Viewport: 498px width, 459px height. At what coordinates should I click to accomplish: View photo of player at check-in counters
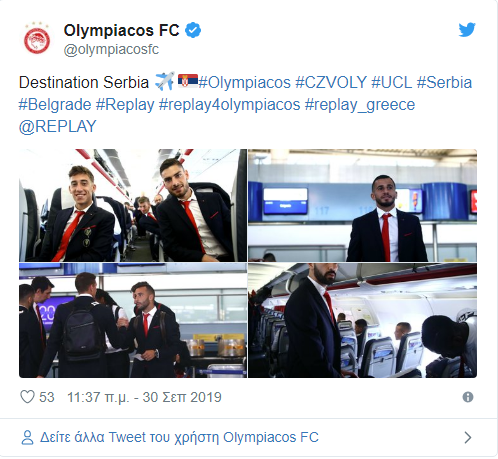[x=362, y=205]
